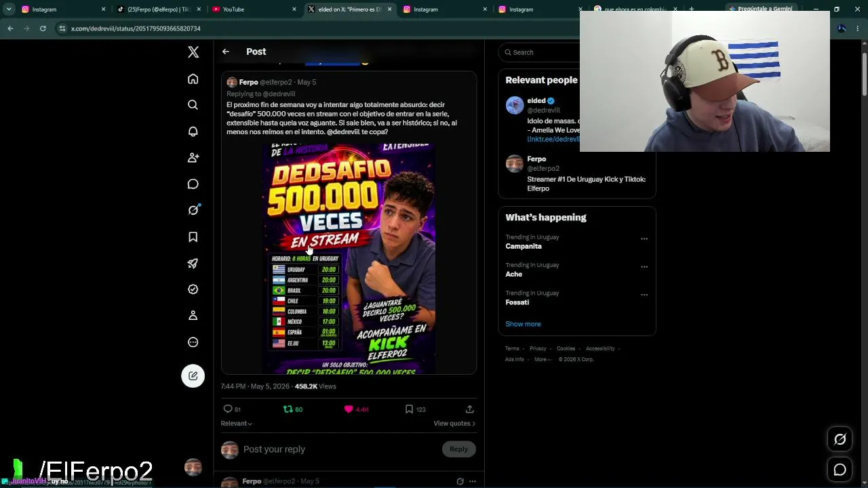Open Campanita trending topic
This screenshot has height=488, width=868.
pos(524,247)
